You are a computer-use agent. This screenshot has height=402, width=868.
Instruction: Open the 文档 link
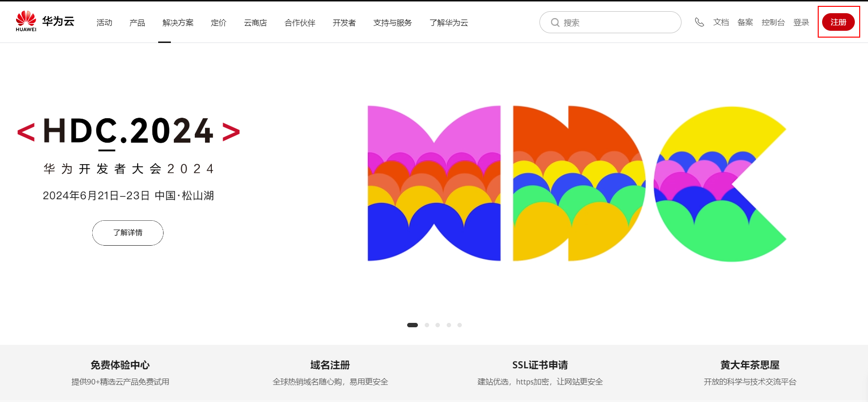[721, 22]
